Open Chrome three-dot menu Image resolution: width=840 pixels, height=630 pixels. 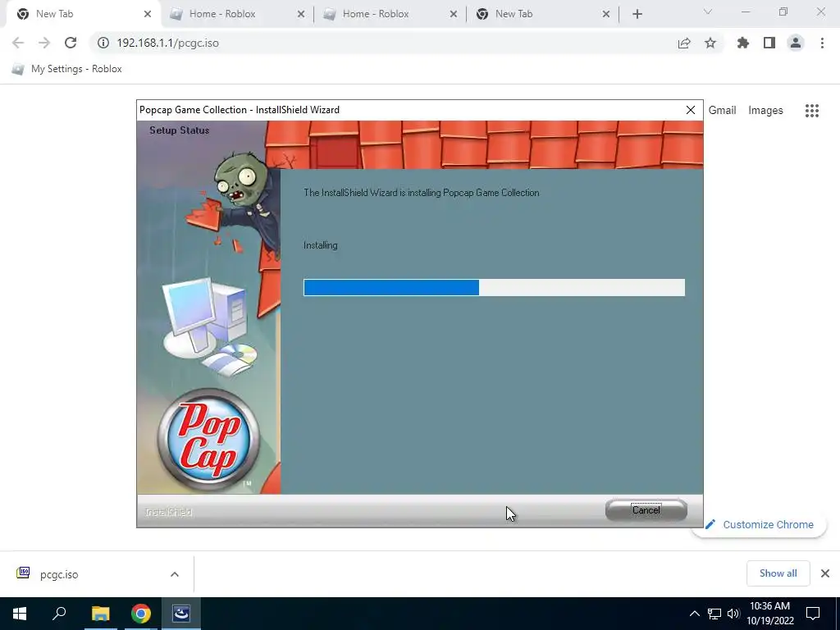822,43
